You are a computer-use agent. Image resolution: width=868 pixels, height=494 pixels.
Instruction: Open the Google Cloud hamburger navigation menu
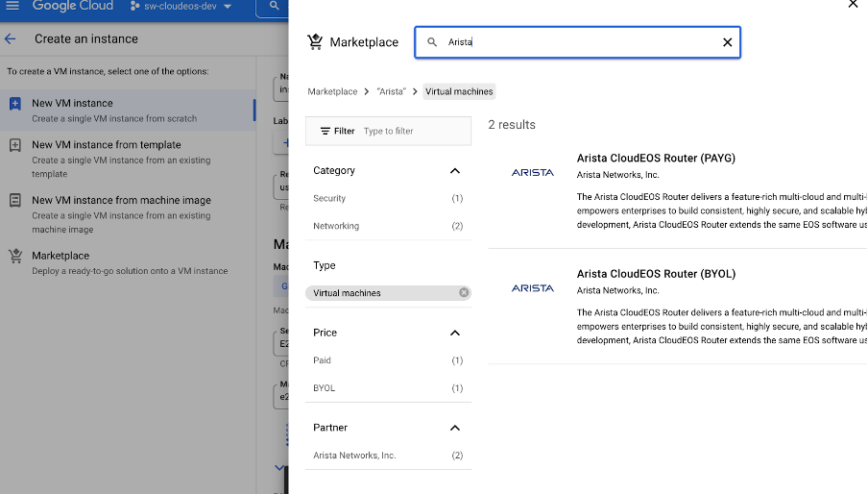12,6
